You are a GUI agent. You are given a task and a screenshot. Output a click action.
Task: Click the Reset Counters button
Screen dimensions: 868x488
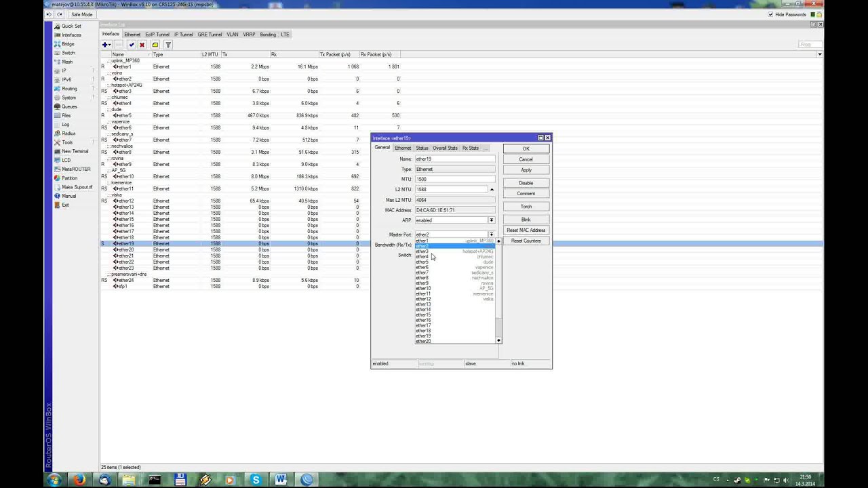pos(526,241)
